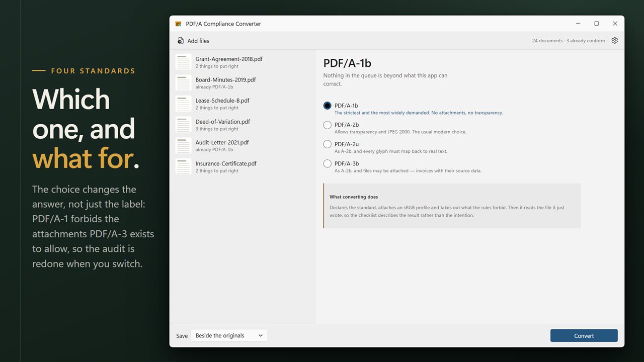Choose the PDF/A-1b radio button

coord(328,106)
